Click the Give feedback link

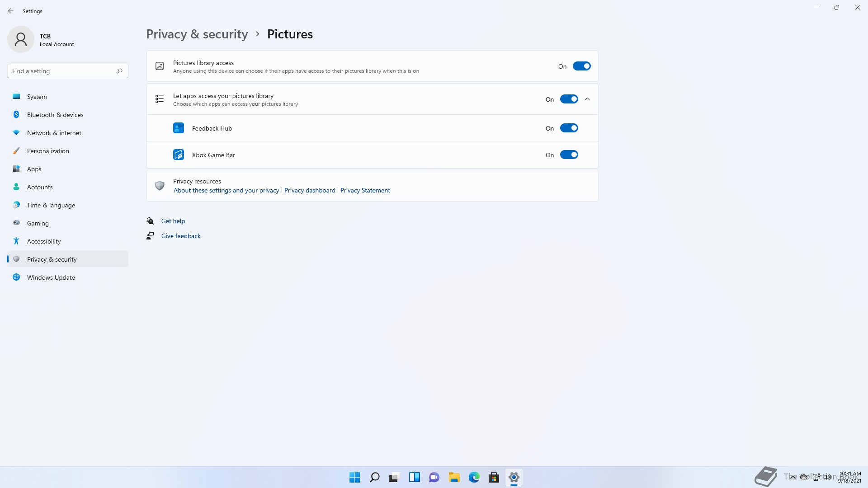click(181, 236)
